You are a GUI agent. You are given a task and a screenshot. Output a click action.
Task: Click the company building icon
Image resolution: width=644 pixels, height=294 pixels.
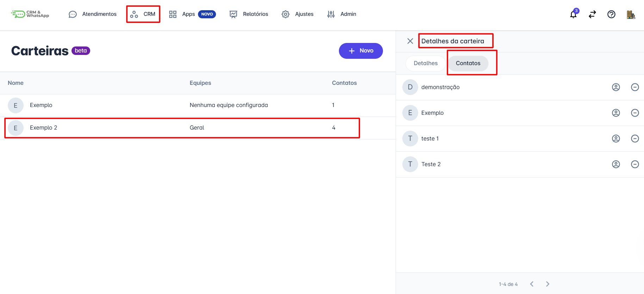631,14
